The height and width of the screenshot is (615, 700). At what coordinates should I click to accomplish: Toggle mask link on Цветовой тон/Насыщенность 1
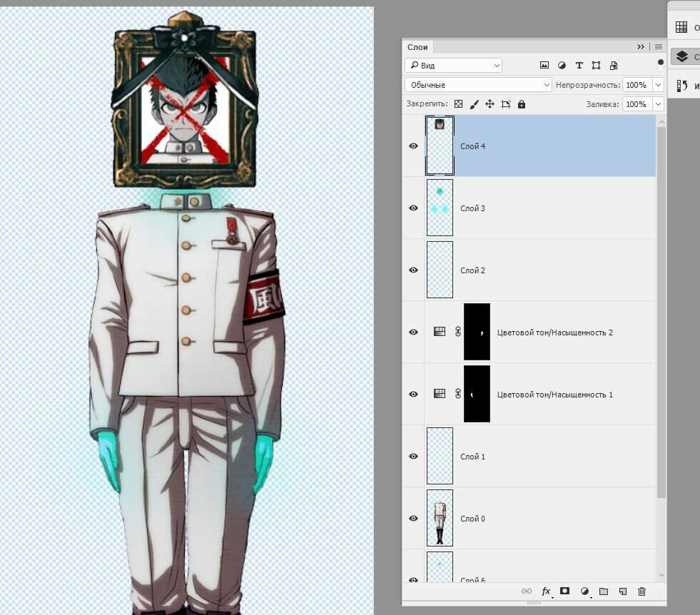click(458, 394)
